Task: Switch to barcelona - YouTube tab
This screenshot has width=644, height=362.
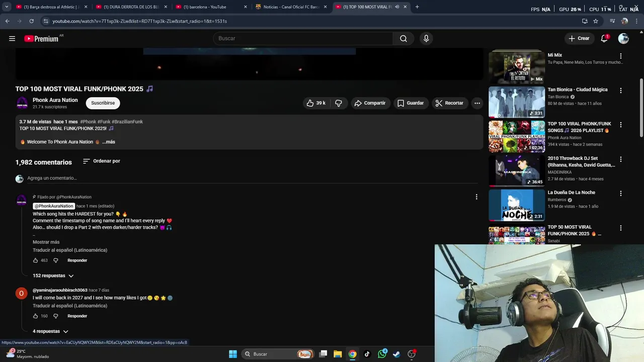Action: point(210,7)
